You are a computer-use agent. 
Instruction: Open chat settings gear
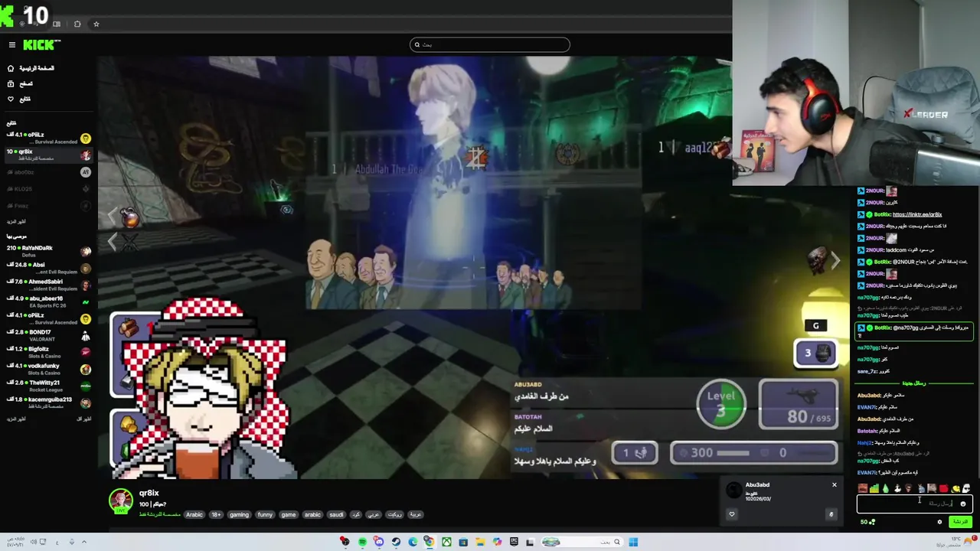click(939, 522)
